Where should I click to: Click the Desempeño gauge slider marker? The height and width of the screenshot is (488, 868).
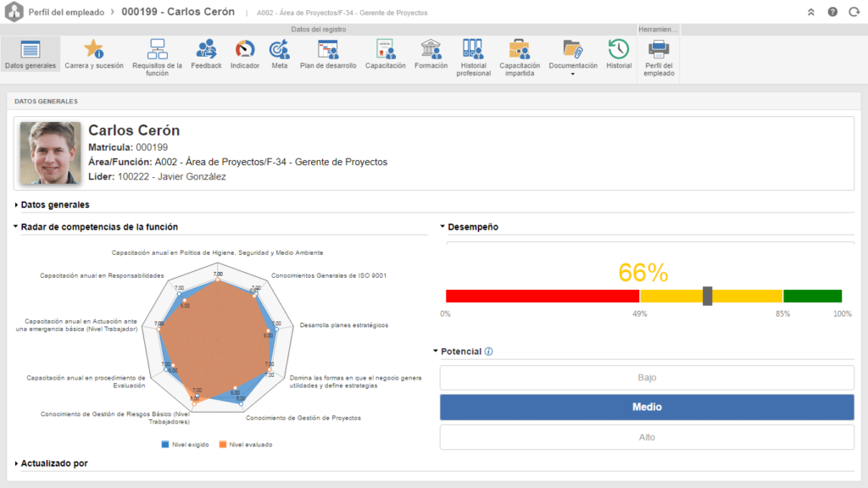click(707, 296)
